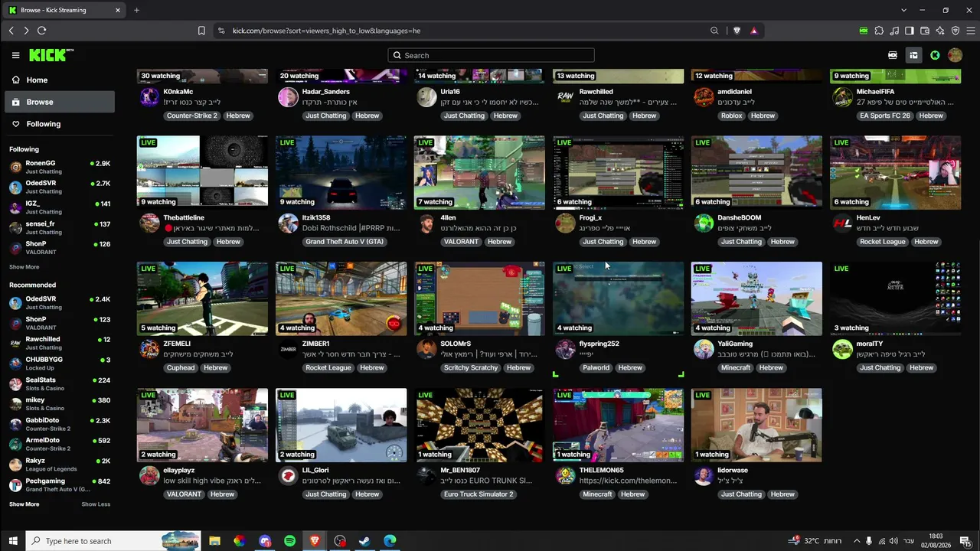Open THELEMON65 channel name link
The width and height of the screenshot is (980, 551).
(x=602, y=470)
